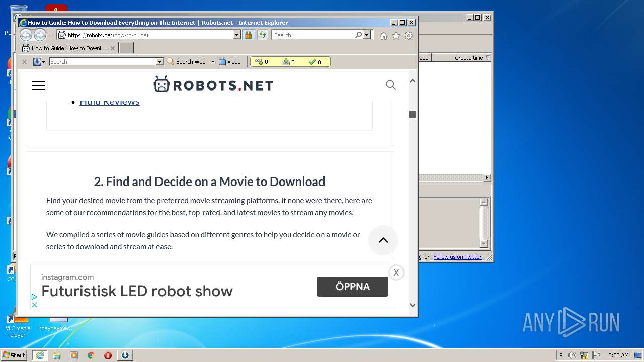Click the scroll-to-top chevron button
Image resolution: width=644 pixels, height=362 pixels.
click(x=383, y=240)
